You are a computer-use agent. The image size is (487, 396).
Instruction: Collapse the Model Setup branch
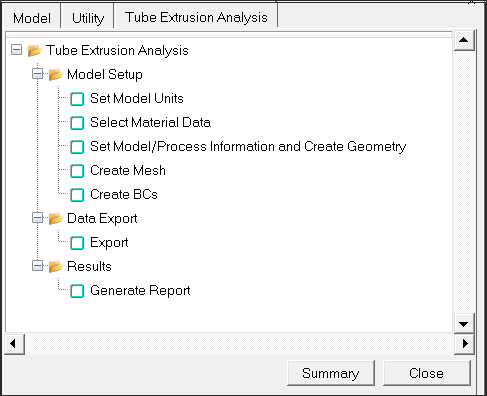(x=38, y=74)
